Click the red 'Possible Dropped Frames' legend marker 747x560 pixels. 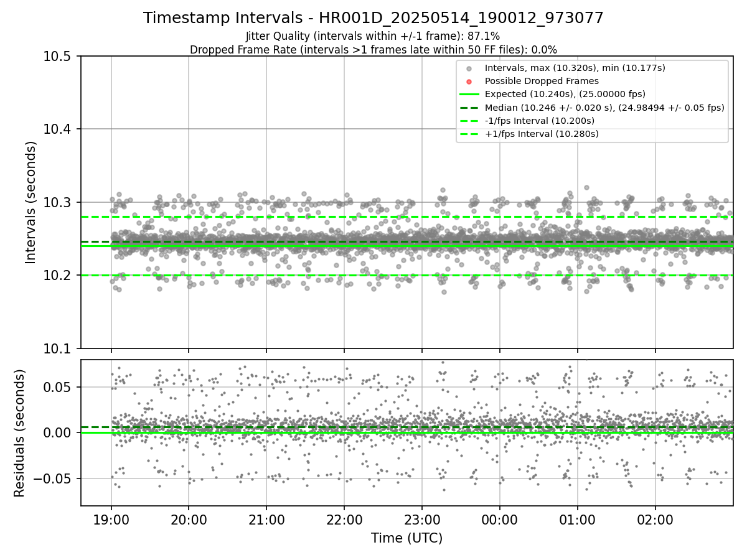tap(469, 82)
